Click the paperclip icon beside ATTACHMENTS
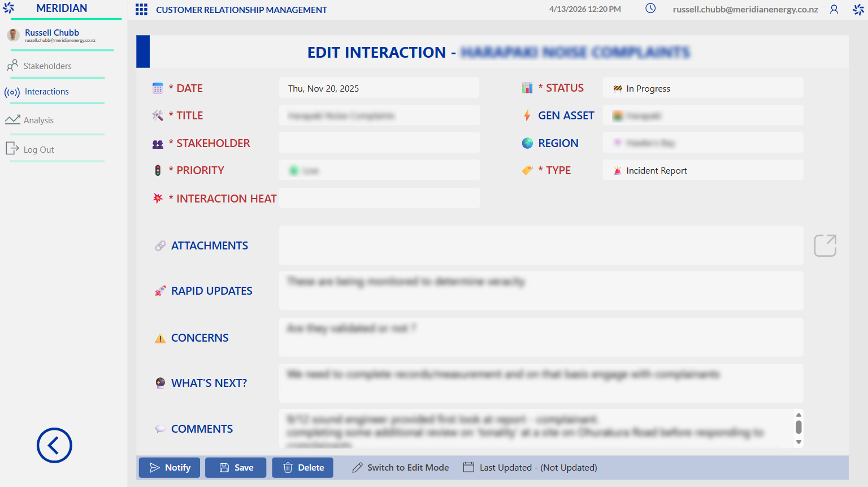Viewport: 868px width, 487px height. point(160,245)
